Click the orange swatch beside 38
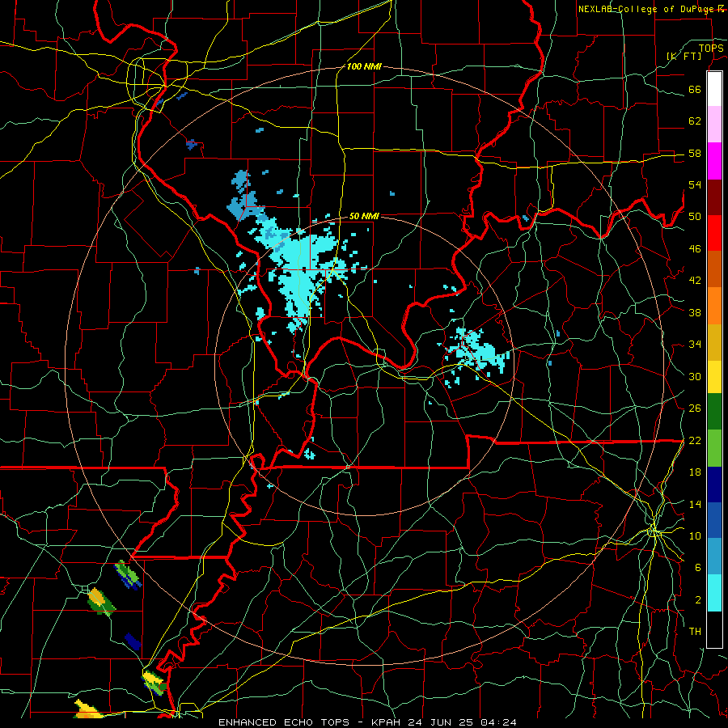The width and height of the screenshot is (728, 728). point(714,306)
